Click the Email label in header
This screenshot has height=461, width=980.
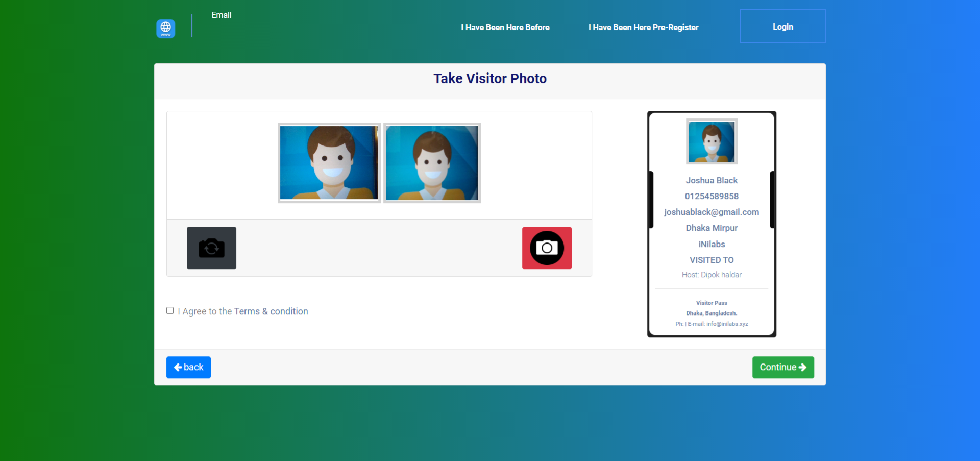[x=221, y=15]
